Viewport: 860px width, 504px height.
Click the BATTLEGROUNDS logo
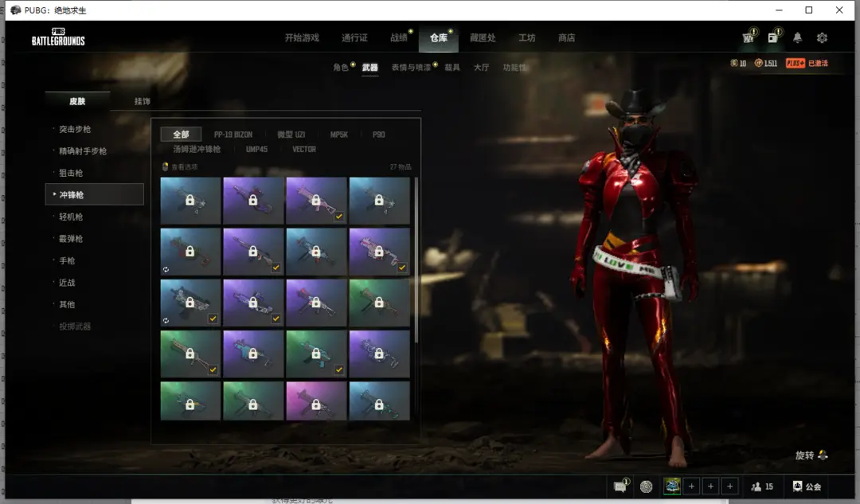click(x=58, y=37)
